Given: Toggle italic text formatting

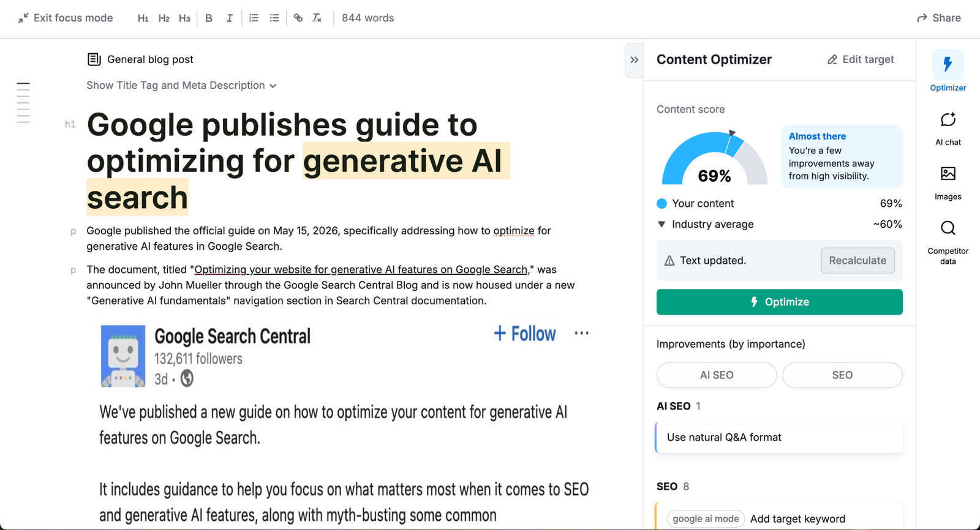Looking at the screenshot, I should pos(230,18).
